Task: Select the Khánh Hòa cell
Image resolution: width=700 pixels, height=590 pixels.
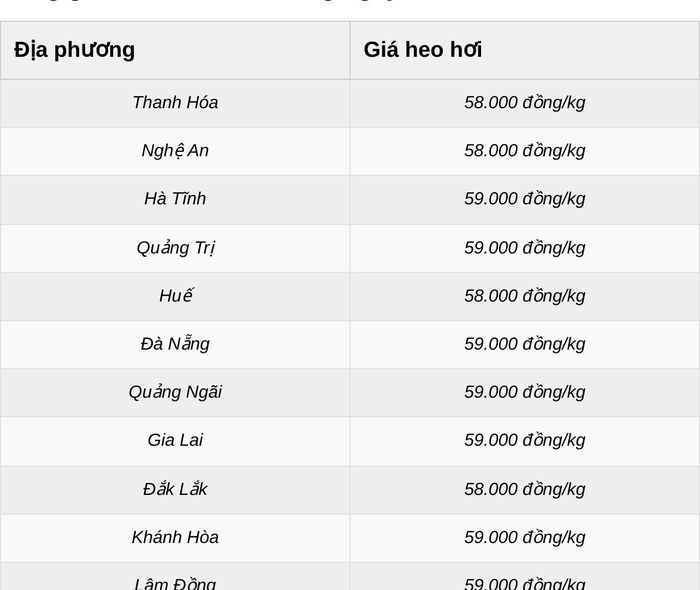Action: click(x=175, y=538)
